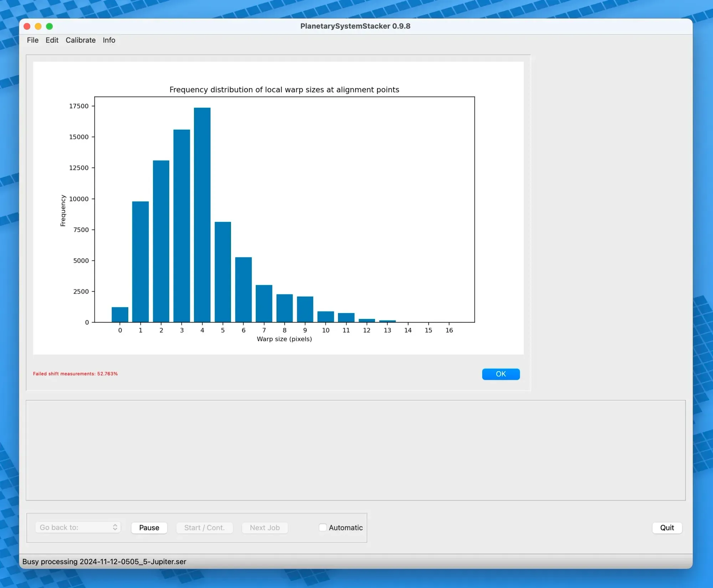Screen dimensions: 713x588
Task: Open the Info menu
Action: [x=109, y=40]
